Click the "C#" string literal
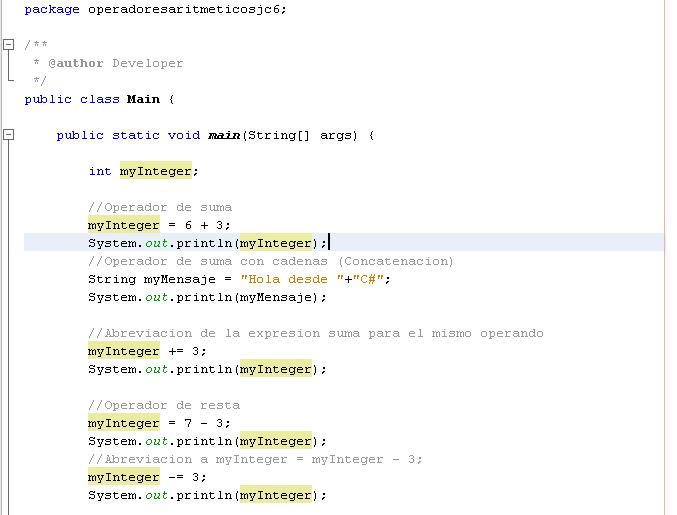 pos(368,279)
